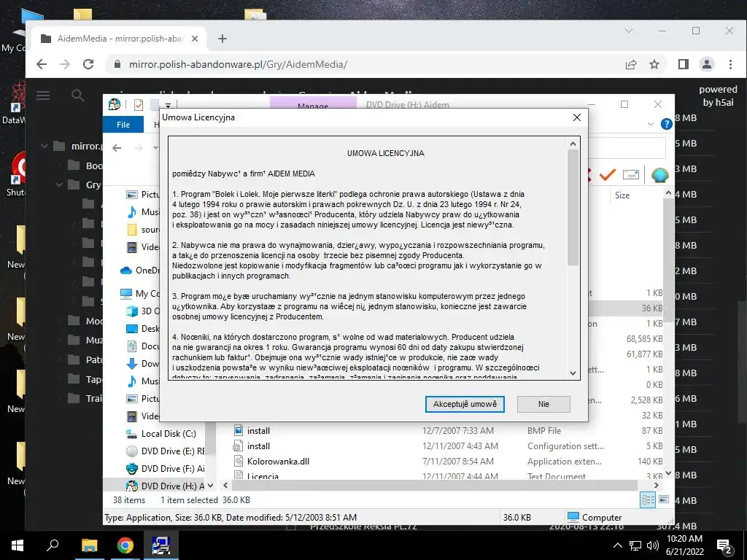This screenshot has width=747, height=560.
Task: Reload the Chrome page
Action: tap(88, 64)
